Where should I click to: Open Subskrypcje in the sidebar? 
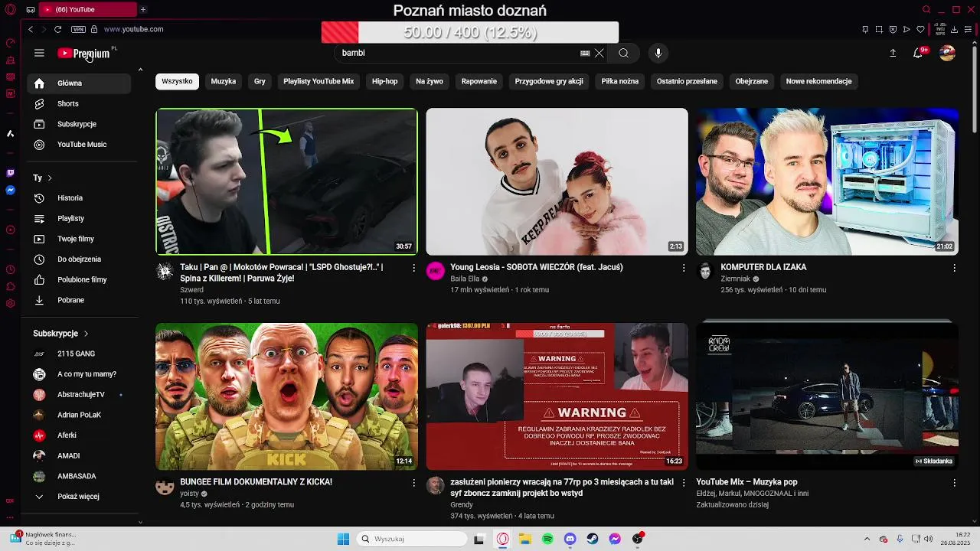pyautogui.click(x=79, y=124)
